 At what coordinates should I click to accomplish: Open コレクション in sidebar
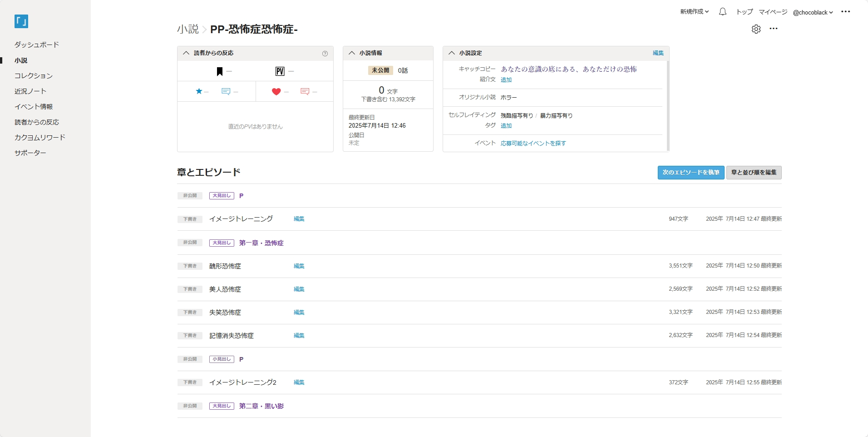click(x=34, y=75)
